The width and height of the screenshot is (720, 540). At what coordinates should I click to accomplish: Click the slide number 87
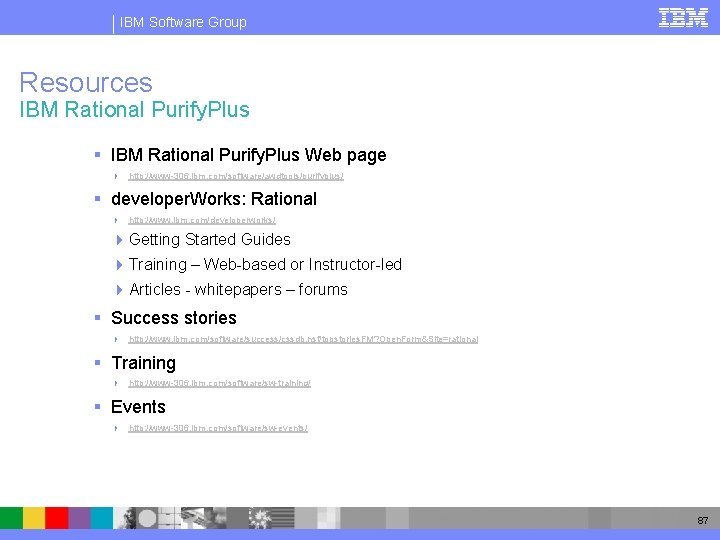[x=703, y=520]
